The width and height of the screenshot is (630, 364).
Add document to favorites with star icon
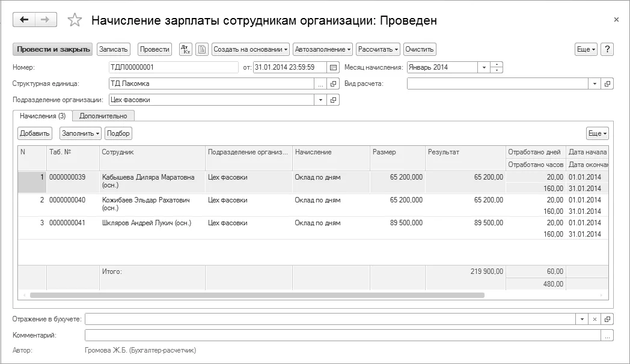pos(75,20)
